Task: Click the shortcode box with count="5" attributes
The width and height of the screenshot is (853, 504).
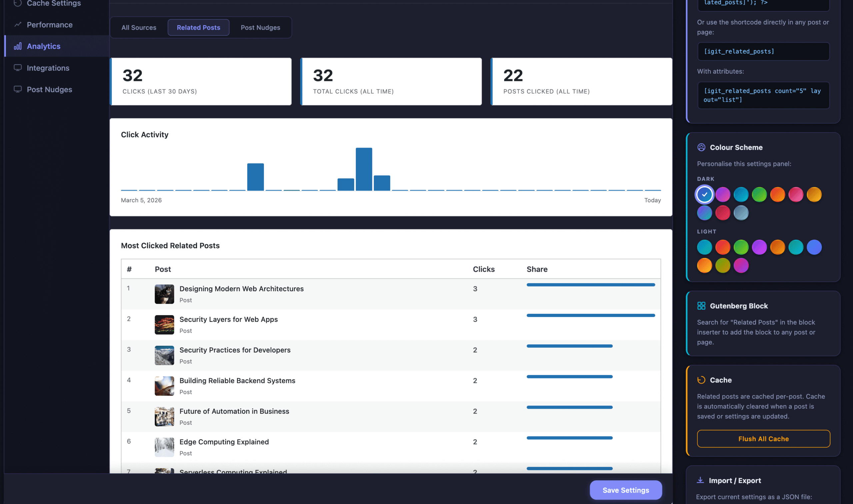Action: (x=763, y=95)
